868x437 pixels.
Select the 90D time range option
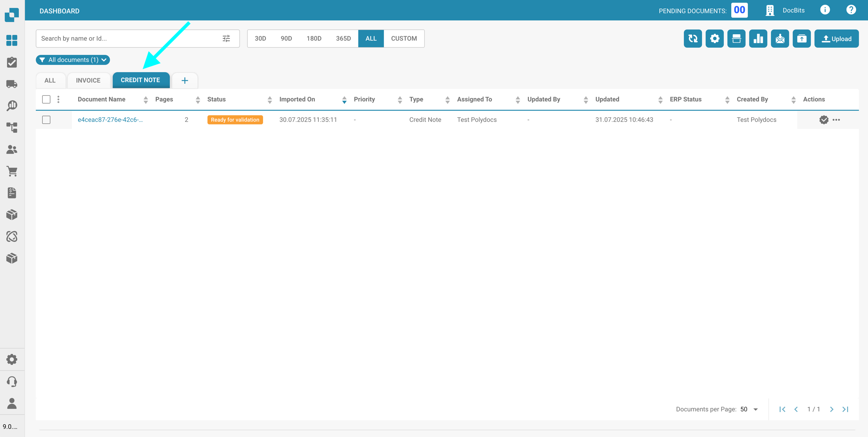286,38
